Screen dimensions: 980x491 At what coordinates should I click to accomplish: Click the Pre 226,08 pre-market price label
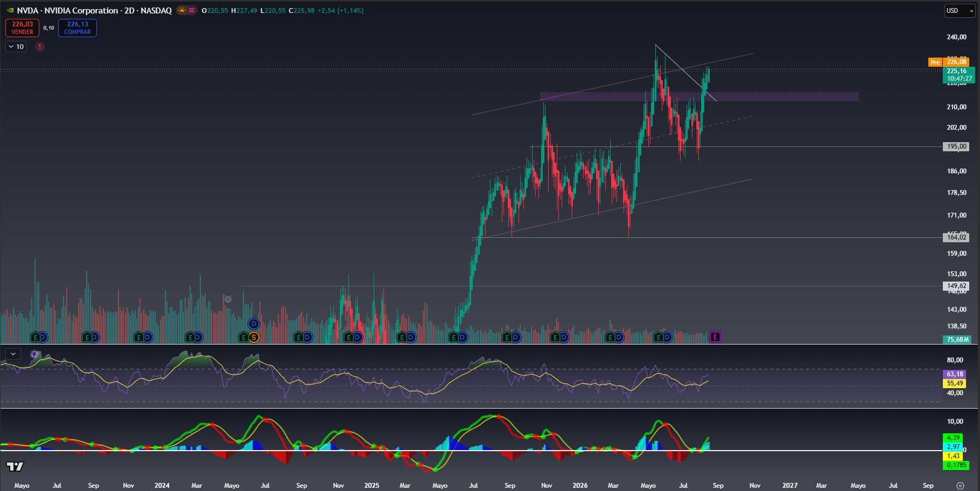tap(949, 62)
